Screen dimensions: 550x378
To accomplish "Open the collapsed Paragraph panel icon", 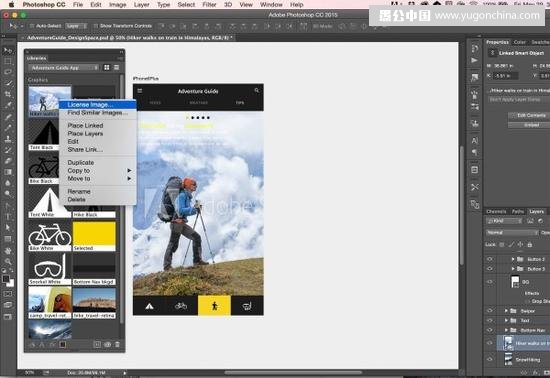I will 475,152.
